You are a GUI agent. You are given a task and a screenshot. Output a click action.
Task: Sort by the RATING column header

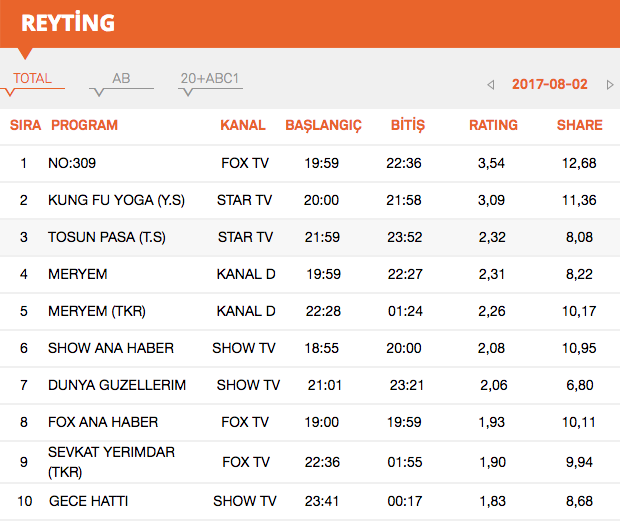[493, 125]
